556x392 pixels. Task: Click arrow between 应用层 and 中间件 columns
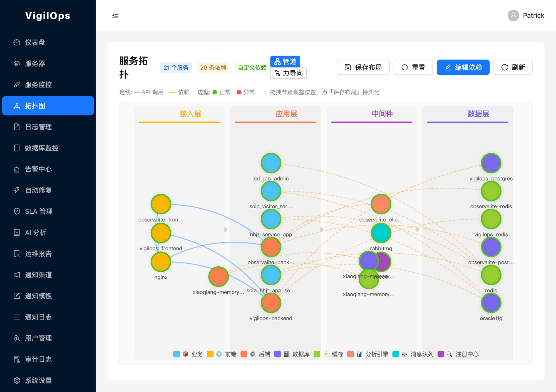pos(322,229)
